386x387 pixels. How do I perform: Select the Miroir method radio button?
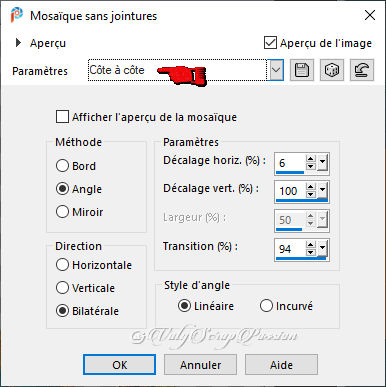[62, 212]
